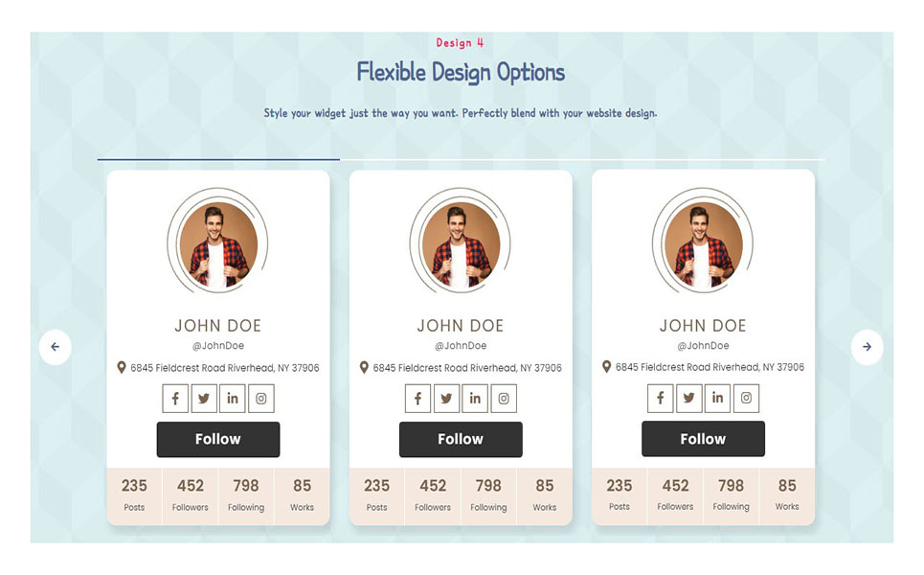The height and width of the screenshot is (575, 924).
Task: Click Facebook icon on the middle profile card
Action: point(418,399)
